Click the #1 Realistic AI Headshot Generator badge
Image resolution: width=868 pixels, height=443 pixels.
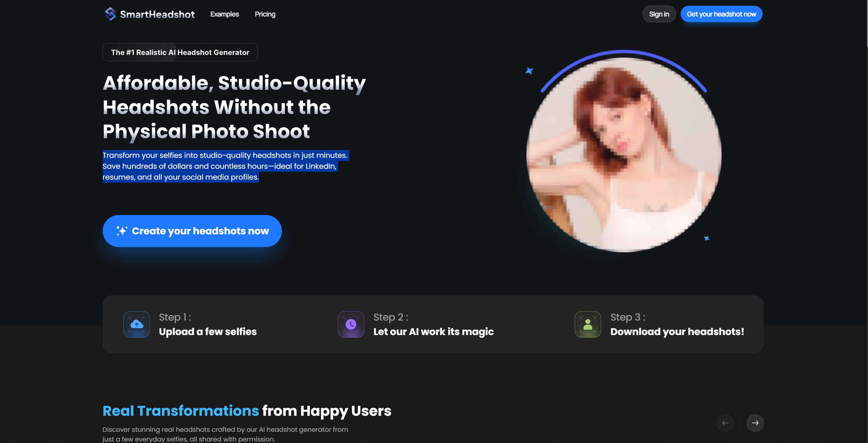tap(180, 52)
